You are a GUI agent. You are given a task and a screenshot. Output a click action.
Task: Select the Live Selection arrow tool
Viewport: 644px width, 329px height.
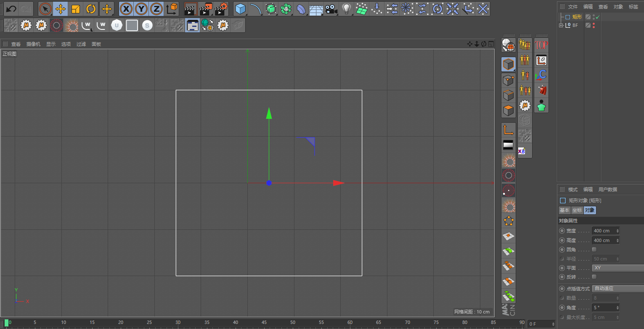click(45, 8)
